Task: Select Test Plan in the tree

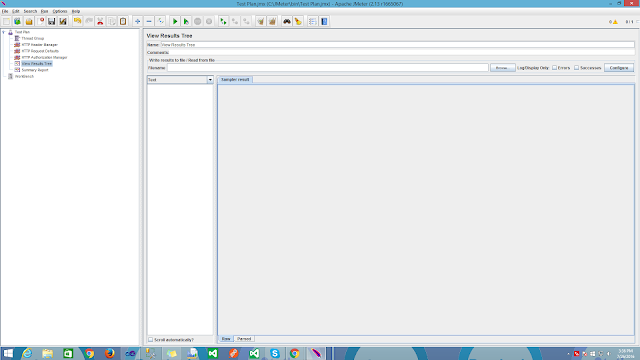Action: pyautogui.click(x=22, y=32)
